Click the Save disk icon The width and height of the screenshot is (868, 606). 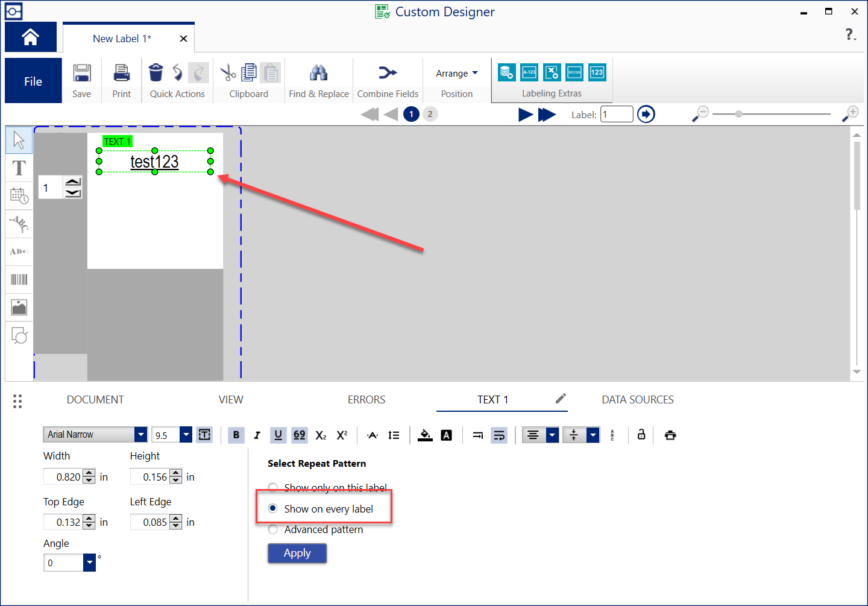point(82,74)
